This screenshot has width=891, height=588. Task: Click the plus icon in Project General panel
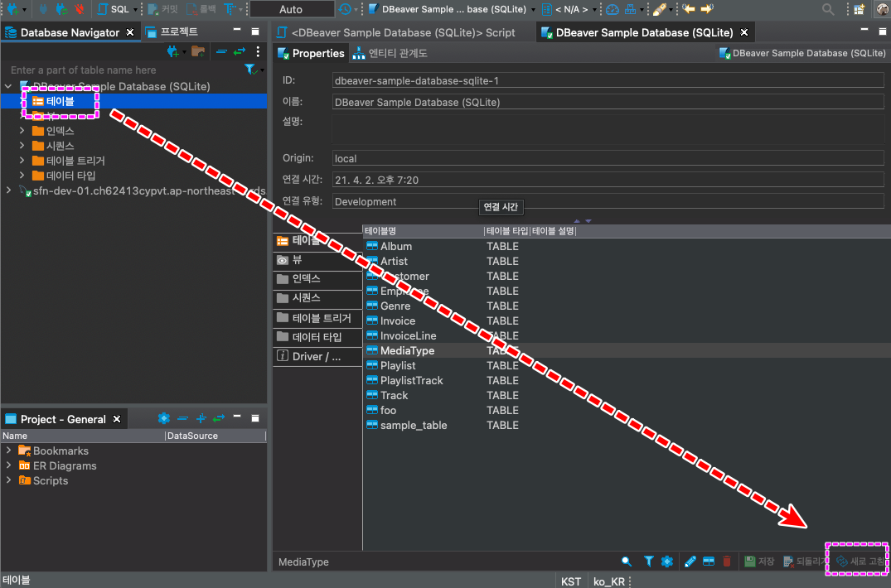(201, 418)
